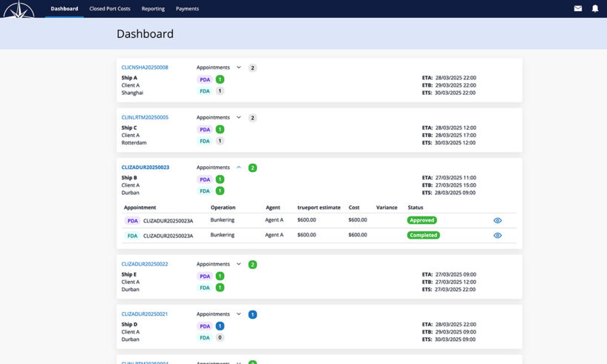Click the Approved status badge
The height and width of the screenshot is (364, 607).
pos(421,220)
